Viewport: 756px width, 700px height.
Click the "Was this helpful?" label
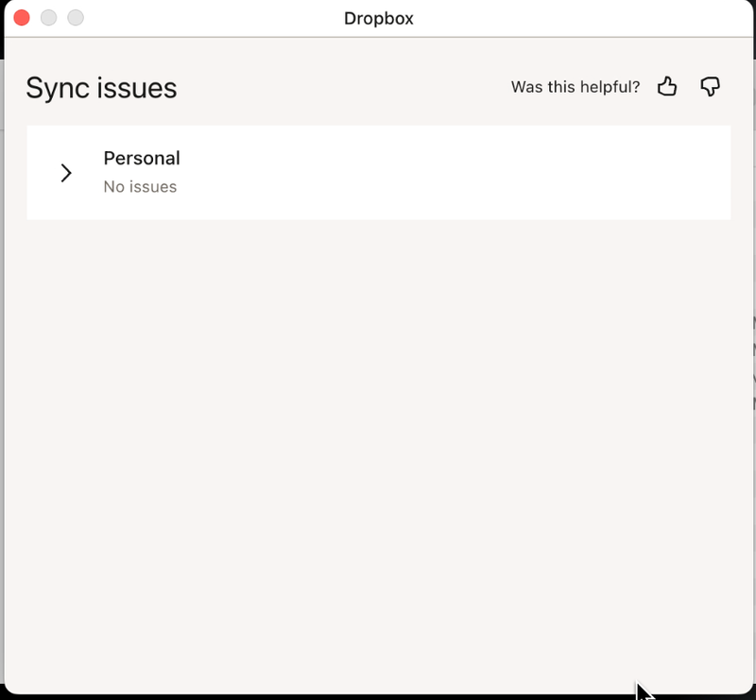click(575, 87)
